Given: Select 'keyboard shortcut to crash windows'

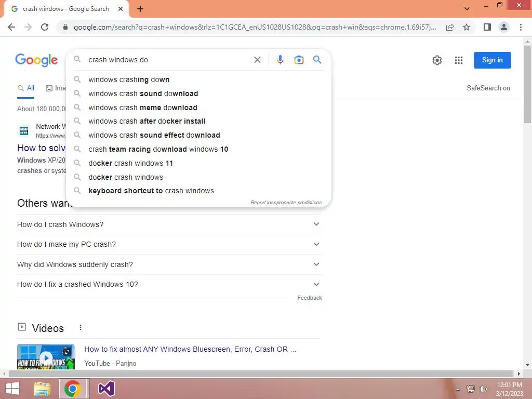Looking at the screenshot, I should [x=198, y=191].
